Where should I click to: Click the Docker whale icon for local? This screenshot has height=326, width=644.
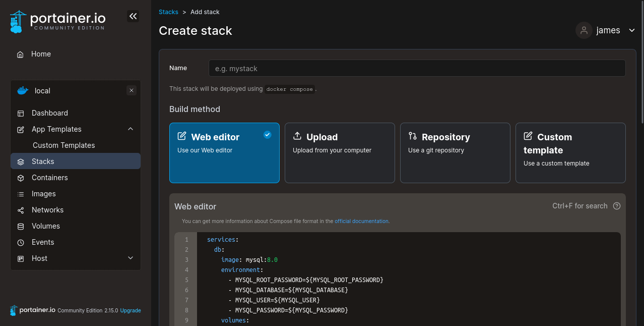pyautogui.click(x=23, y=91)
